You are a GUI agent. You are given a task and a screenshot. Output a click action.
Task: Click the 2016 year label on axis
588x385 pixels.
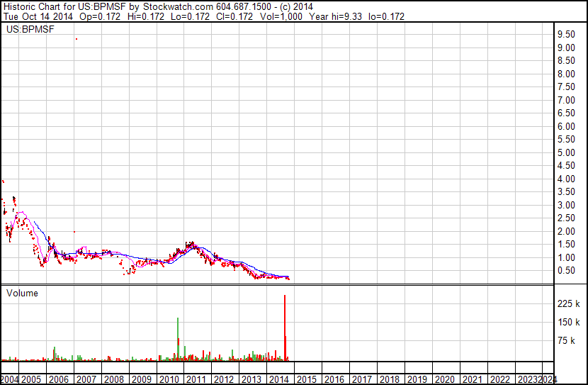pyautogui.click(x=334, y=379)
